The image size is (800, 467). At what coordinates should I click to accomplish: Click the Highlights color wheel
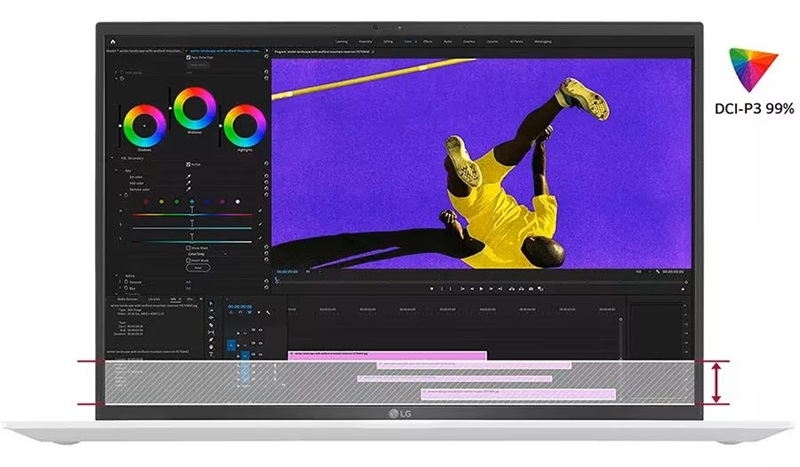pos(244,126)
